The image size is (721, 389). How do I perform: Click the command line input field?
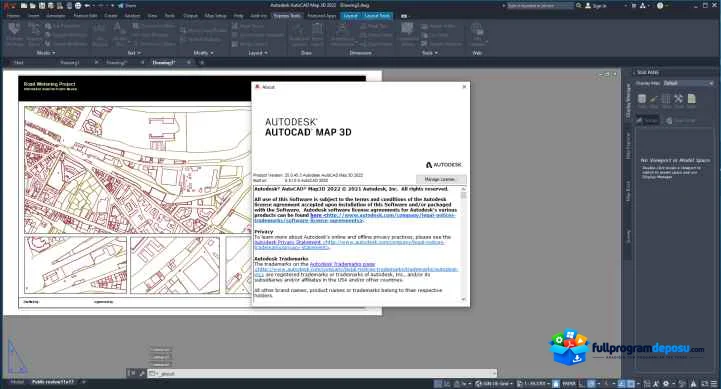click(322, 373)
